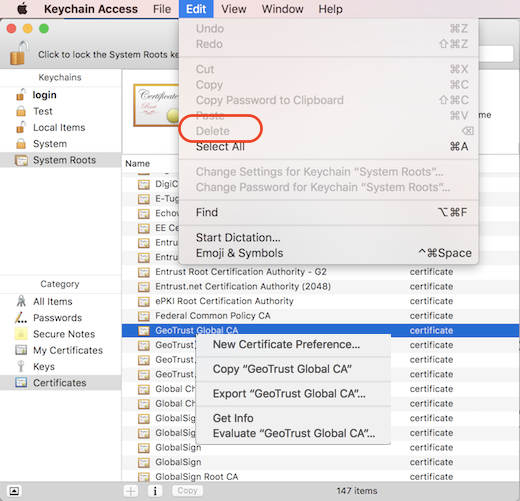Screen dimensions: 520x501
Task: Click the Certificates category icon
Action: point(21,382)
